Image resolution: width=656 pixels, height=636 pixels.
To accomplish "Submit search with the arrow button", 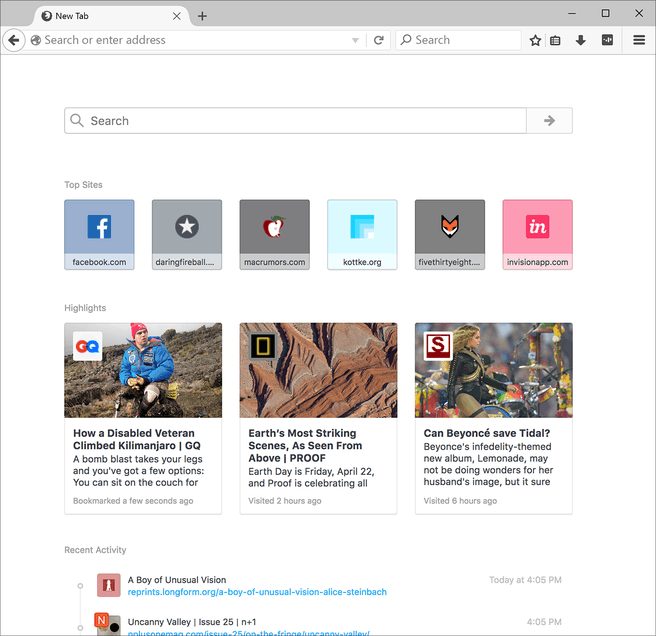I will point(549,121).
